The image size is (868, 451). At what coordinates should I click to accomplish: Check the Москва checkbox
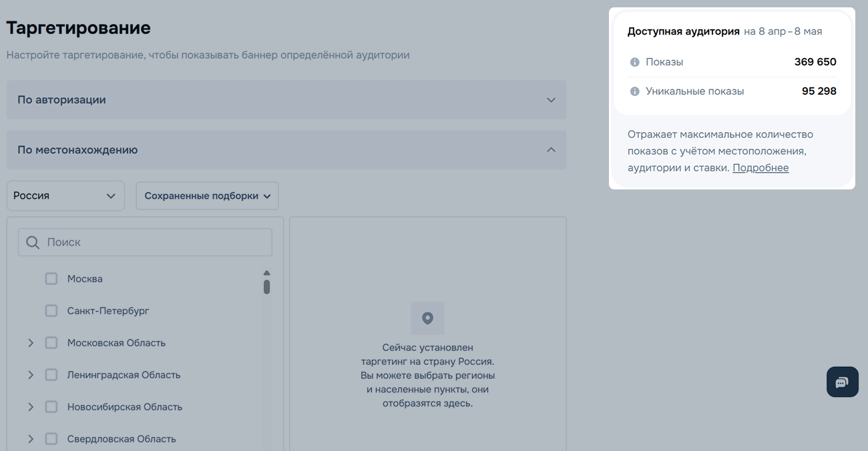point(51,279)
